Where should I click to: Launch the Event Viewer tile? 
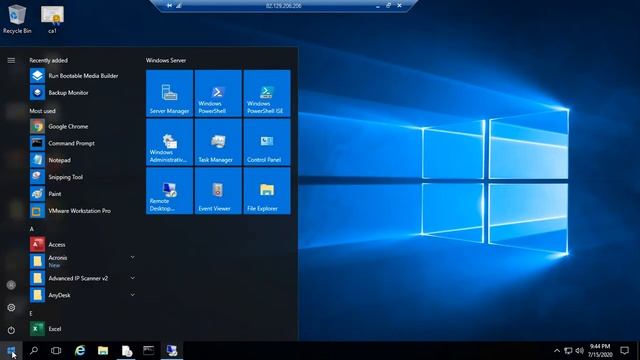(218, 191)
